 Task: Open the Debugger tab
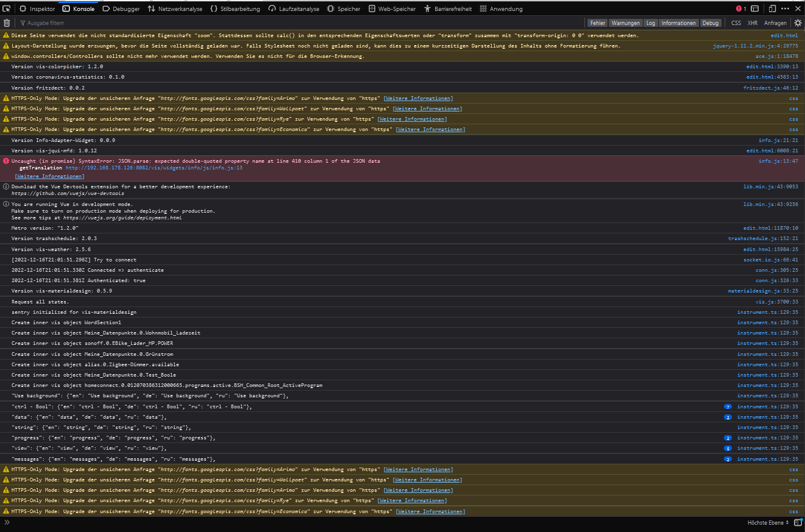pos(121,9)
